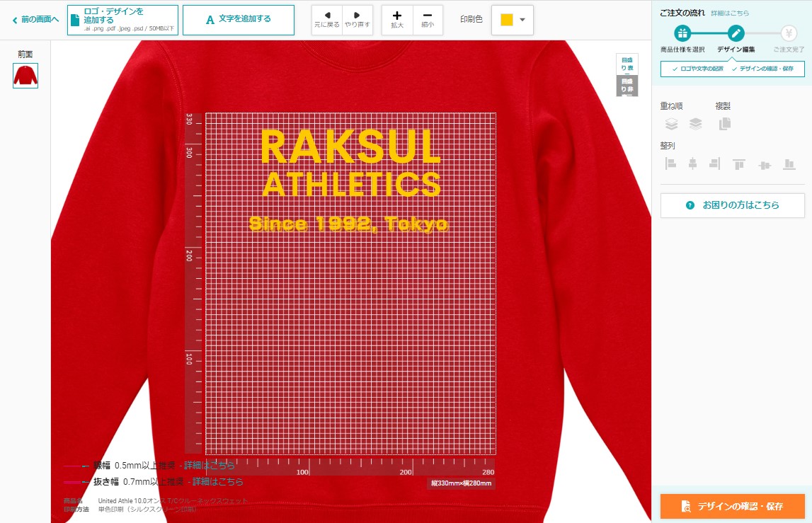
Task: Click United Athle product name text
Action: point(173,501)
